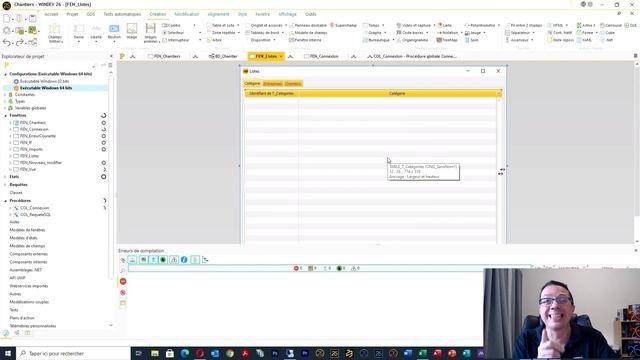Click the New document icon
Image resolution: width=640 pixels, height=360 pixels.
tap(7, 19)
